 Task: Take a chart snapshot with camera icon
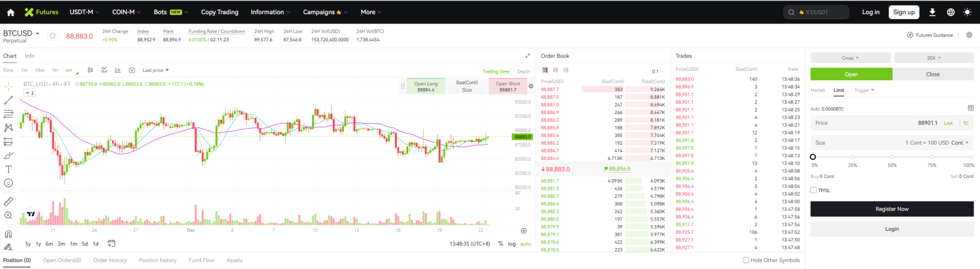tap(132, 70)
